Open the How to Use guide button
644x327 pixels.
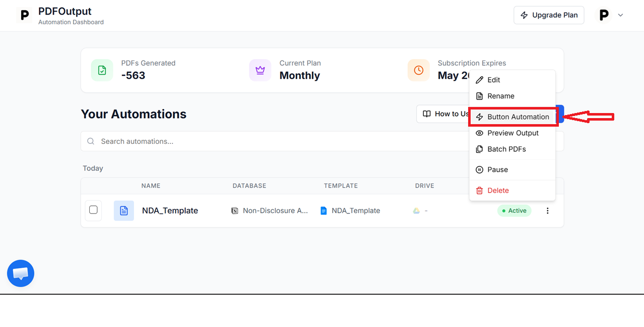(x=443, y=114)
